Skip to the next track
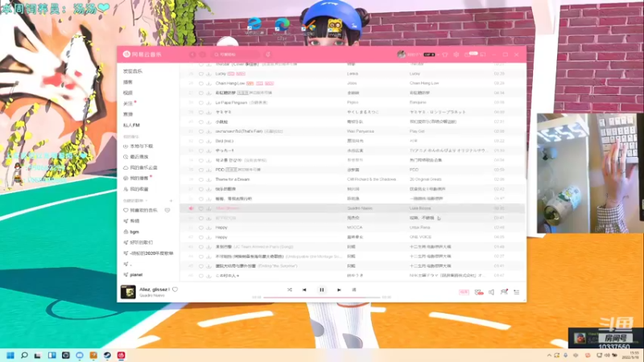Image resolution: width=644 pixels, height=362 pixels. pos(339,290)
